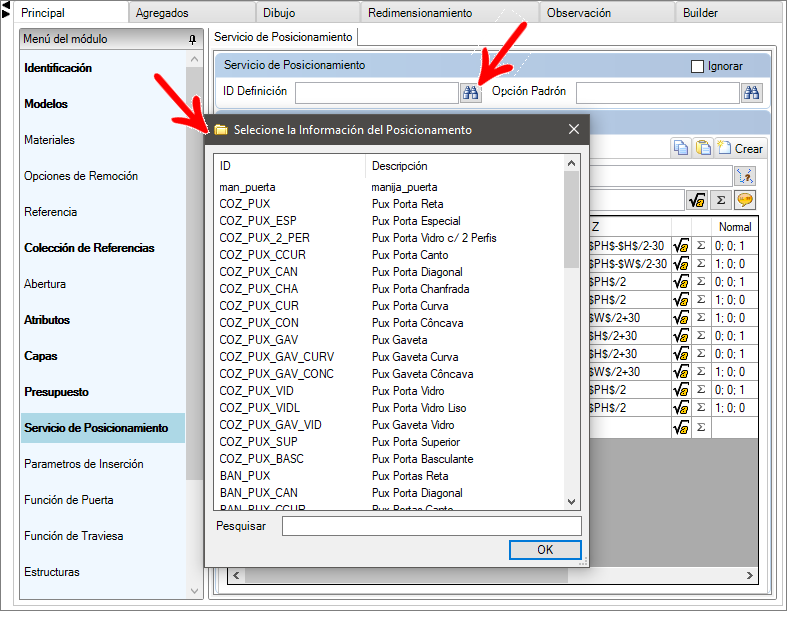Screen dimensions: 800x627
Task: Click the sigma button above the table
Action: click(721, 200)
